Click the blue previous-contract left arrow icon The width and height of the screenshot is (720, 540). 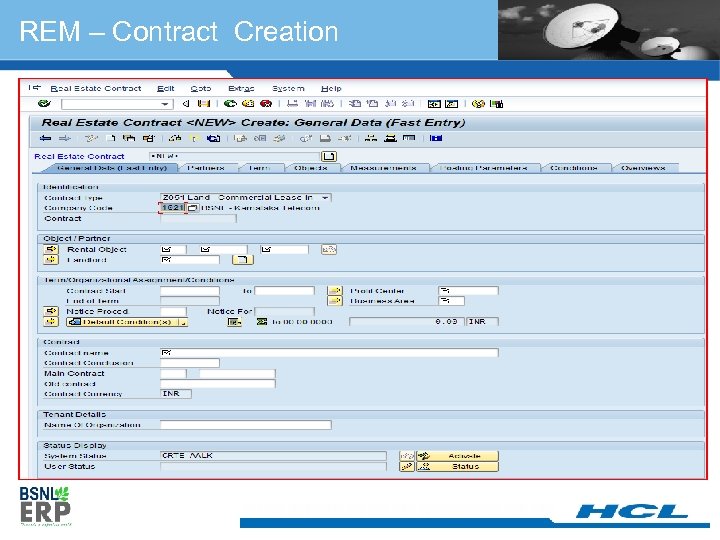(45, 138)
